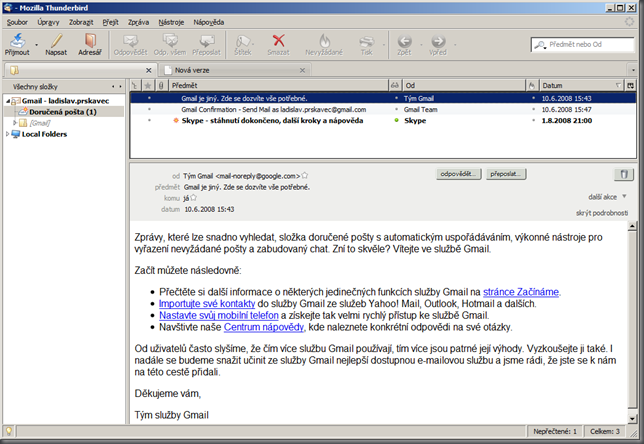Screen dimensions: 644x444
Task: Delete message with Smazat icon
Action: (x=278, y=44)
